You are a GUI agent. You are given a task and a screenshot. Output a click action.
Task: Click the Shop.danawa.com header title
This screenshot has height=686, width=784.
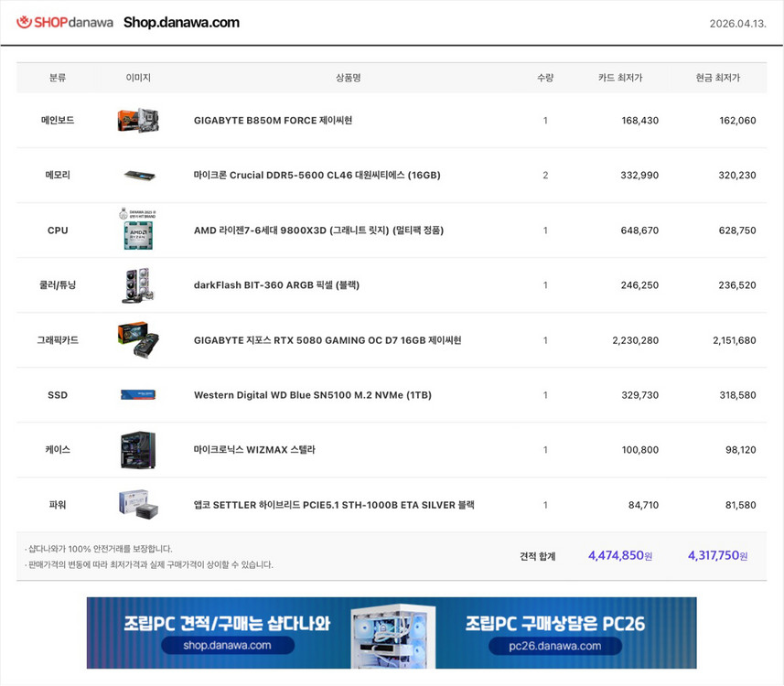click(180, 22)
